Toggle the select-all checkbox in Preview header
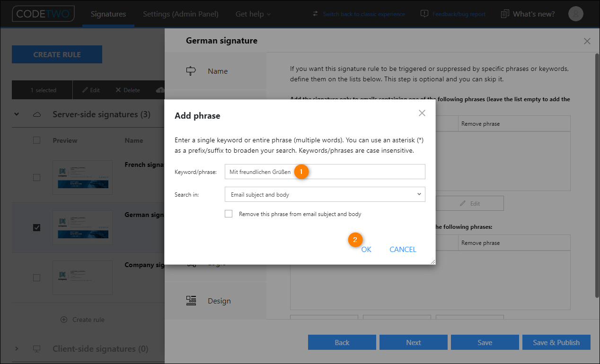The width and height of the screenshot is (600, 364). point(37,140)
